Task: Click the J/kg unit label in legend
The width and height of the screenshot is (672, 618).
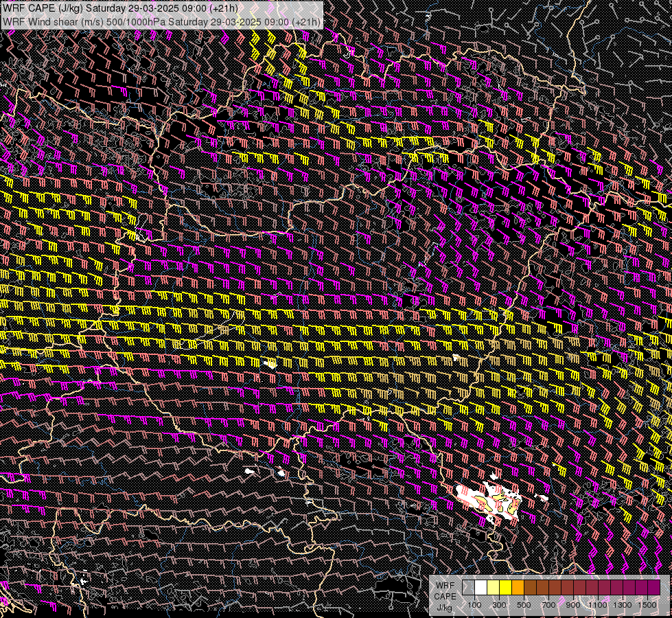Action: [444, 608]
